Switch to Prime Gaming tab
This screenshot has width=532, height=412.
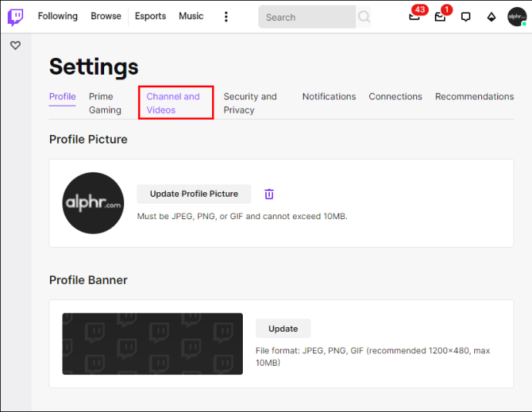coord(105,103)
